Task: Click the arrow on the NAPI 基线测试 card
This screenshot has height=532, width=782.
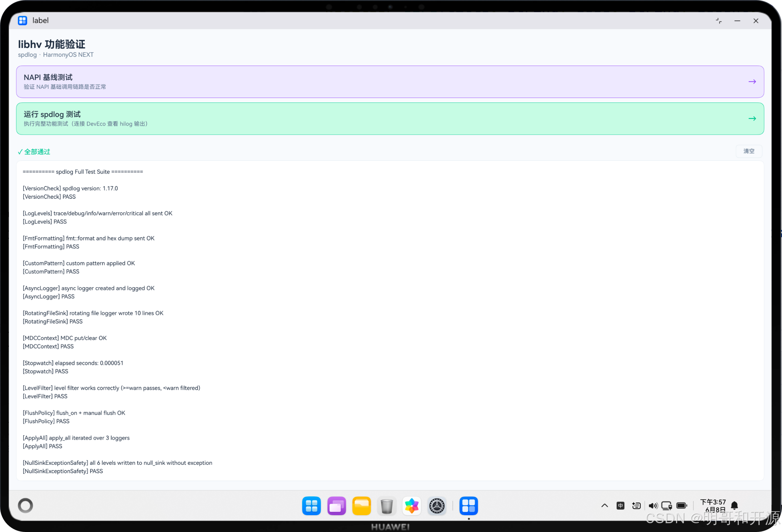Action: coord(752,82)
